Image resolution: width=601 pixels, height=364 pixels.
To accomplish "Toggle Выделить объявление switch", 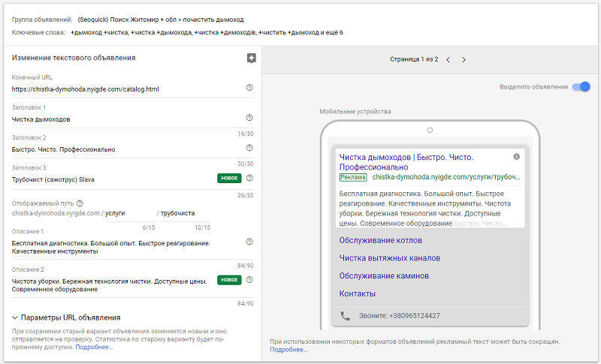I will click(x=581, y=87).
